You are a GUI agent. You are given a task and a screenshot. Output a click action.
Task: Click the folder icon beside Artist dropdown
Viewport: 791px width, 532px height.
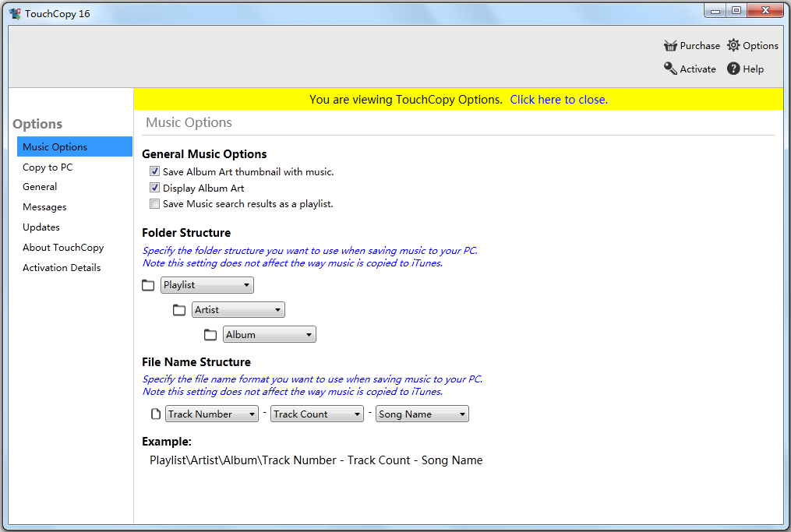pyautogui.click(x=179, y=310)
